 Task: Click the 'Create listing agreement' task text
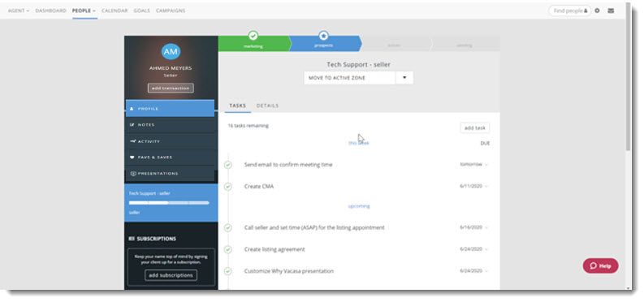(x=274, y=249)
